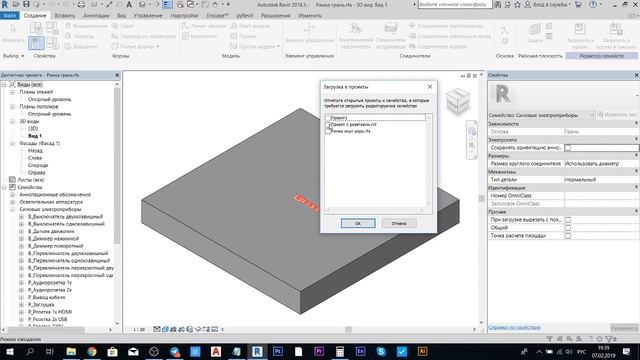The height and width of the screenshot is (360, 640).
Task: Check the third .rfa family checkbox in dialog
Action: point(328,131)
